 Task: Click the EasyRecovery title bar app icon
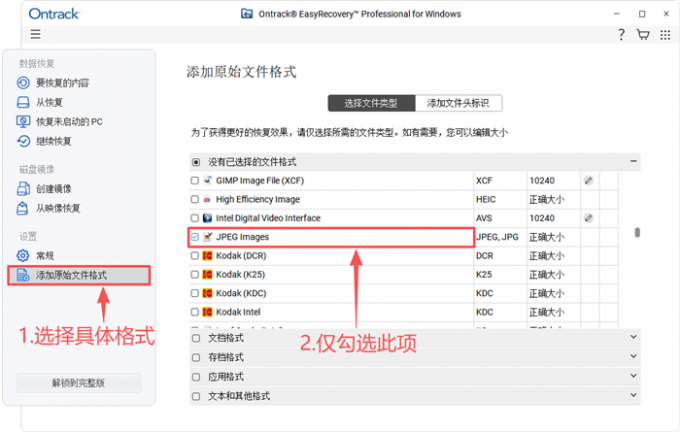247,14
